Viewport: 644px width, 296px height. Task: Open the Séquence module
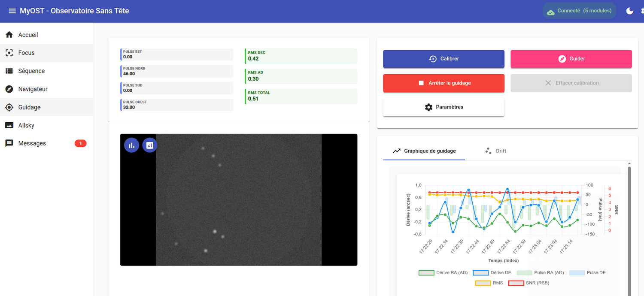[x=46, y=71]
